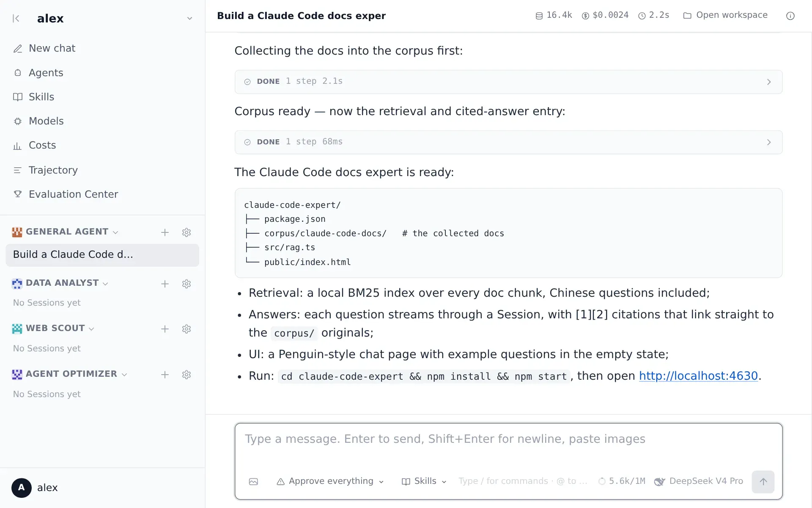Image resolution: width=812 pixels, height=508 pixels.
Task: Click the 2.2s duration indicator
Action: coord(654,16)
